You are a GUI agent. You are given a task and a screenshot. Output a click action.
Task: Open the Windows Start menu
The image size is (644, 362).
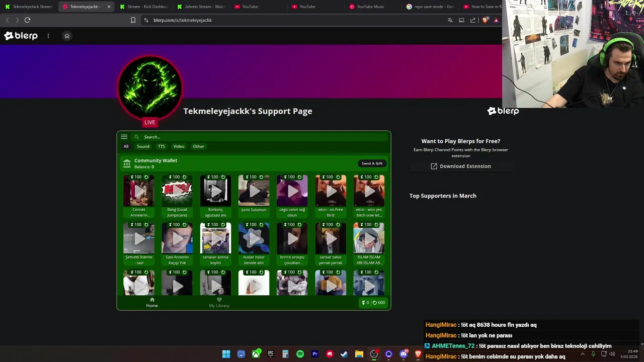point(226,354)
